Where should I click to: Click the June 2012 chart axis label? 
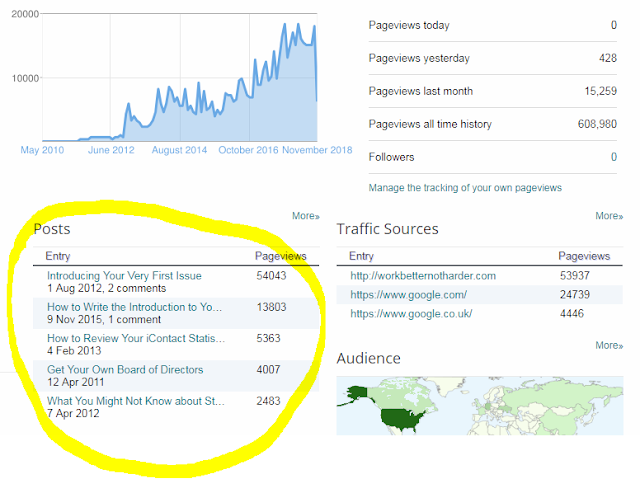click(x=111, y=150)
